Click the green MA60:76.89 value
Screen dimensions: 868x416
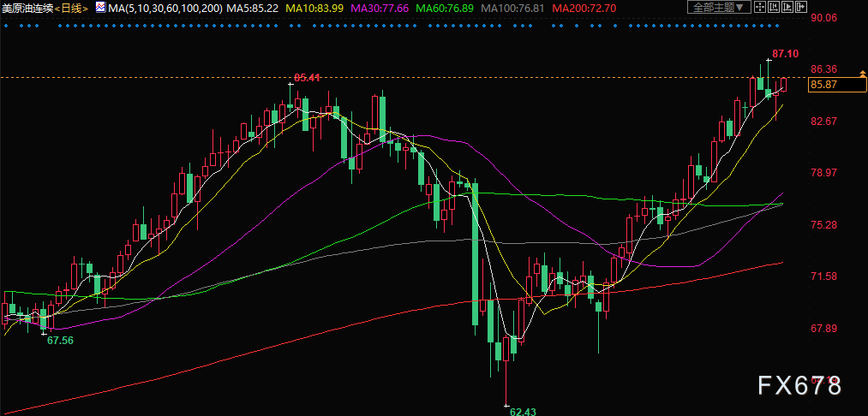tap(446, 8)
